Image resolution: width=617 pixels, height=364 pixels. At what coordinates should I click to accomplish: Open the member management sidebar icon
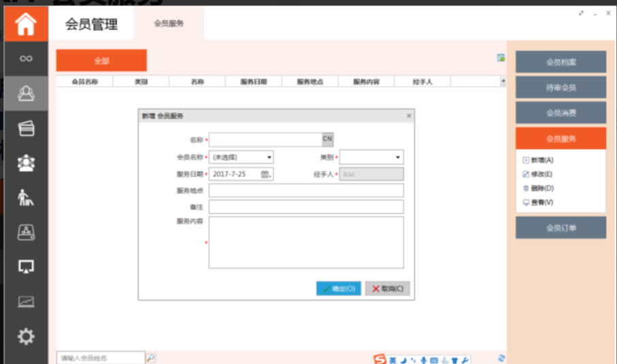click(26, 93)
